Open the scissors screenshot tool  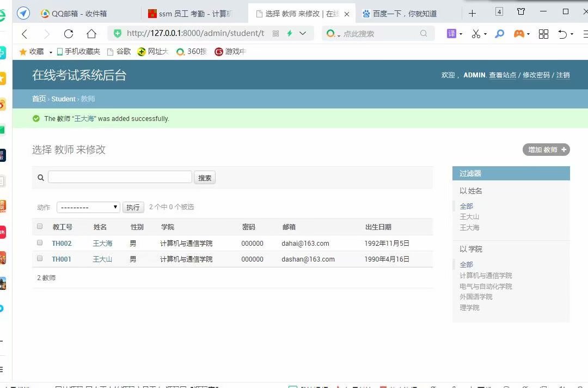(476, 34)
